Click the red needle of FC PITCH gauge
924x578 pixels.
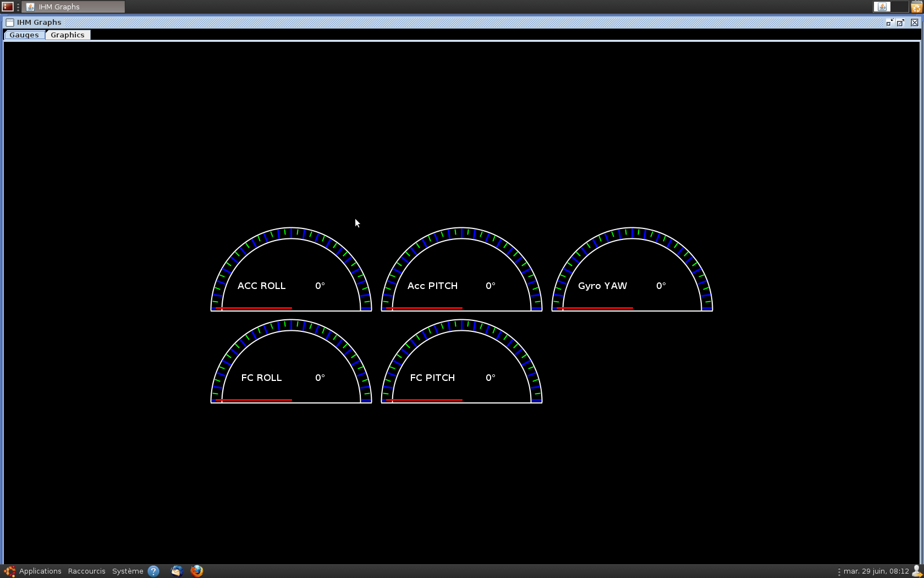click(x=424, y=400)
